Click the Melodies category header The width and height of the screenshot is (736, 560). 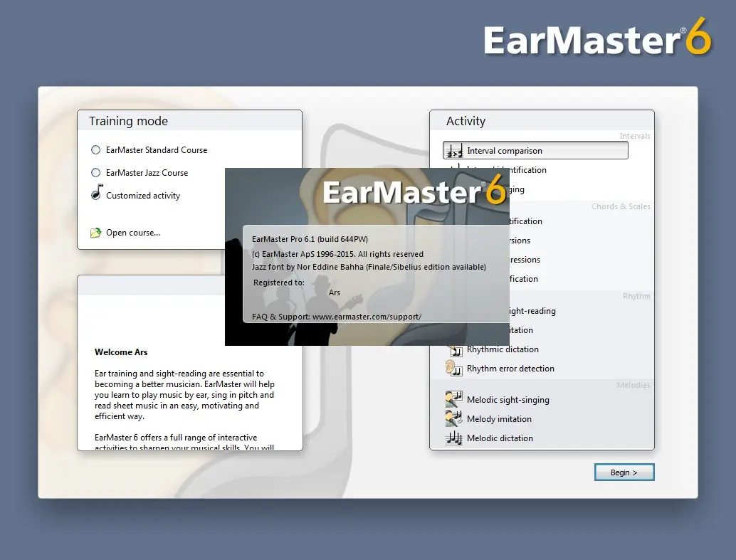pyautogui.click(x=634, y=385)
